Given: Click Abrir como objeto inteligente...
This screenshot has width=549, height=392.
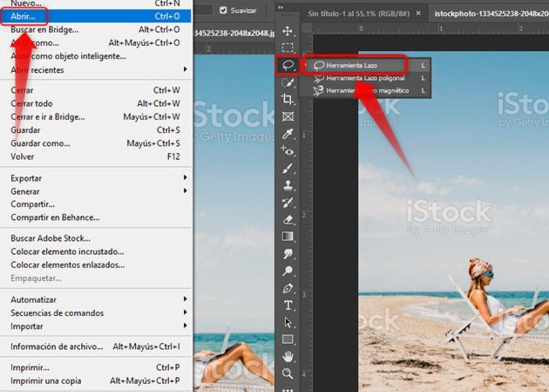Looking at the screenshot, I should 96,56.
